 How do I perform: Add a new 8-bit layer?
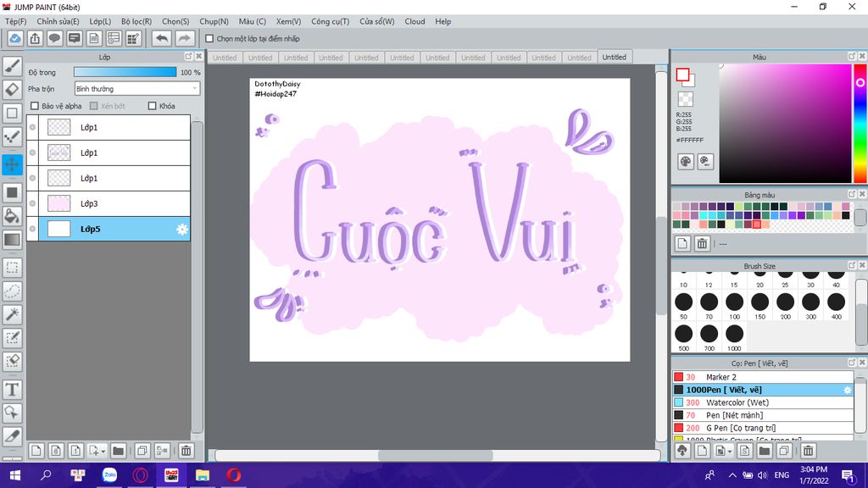56,451
